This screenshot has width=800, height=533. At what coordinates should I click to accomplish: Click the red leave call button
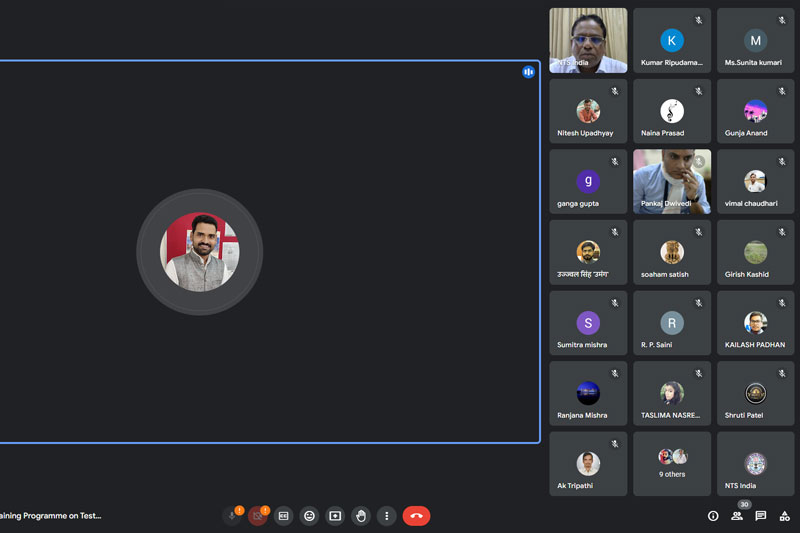coord(416,516)
